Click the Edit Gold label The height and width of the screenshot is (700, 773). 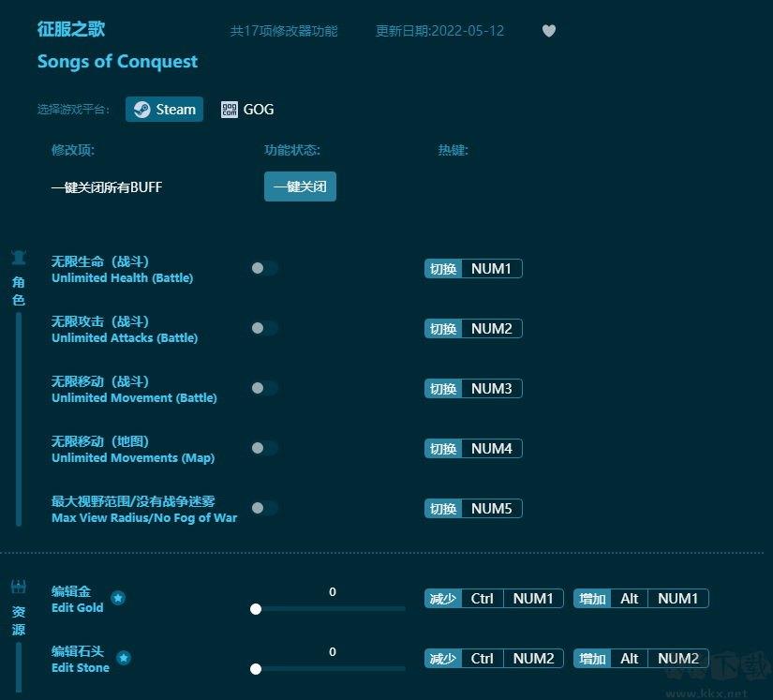[x=78, y=608]
